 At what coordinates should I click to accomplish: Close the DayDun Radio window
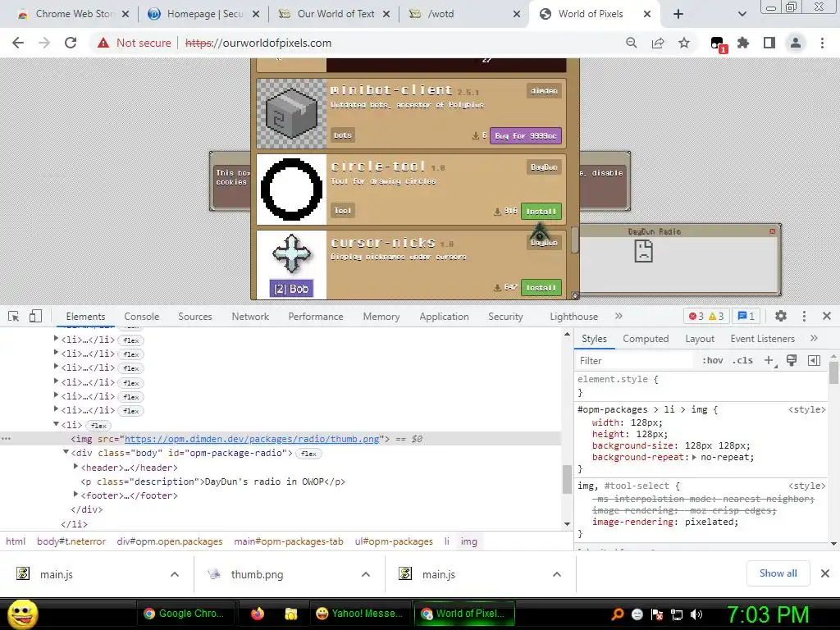pos(772,231)
